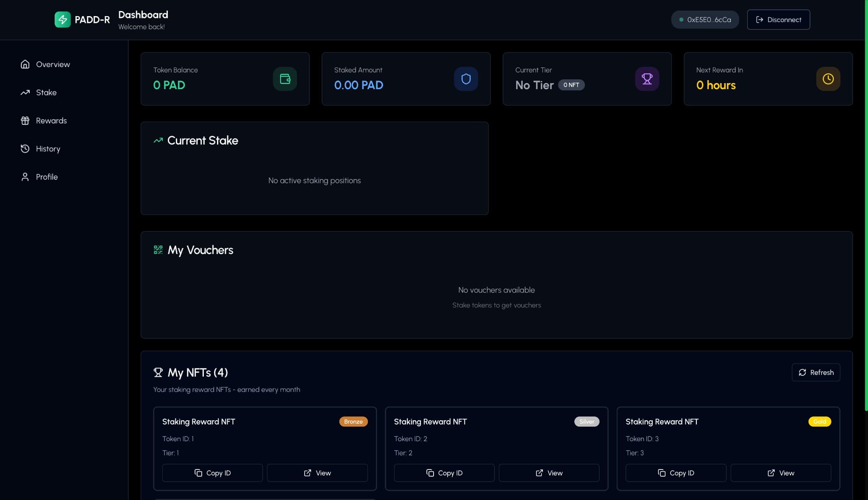The image size is (868, 500).
Task: Disconnect the connected wallet
Action: coord(778,20)
